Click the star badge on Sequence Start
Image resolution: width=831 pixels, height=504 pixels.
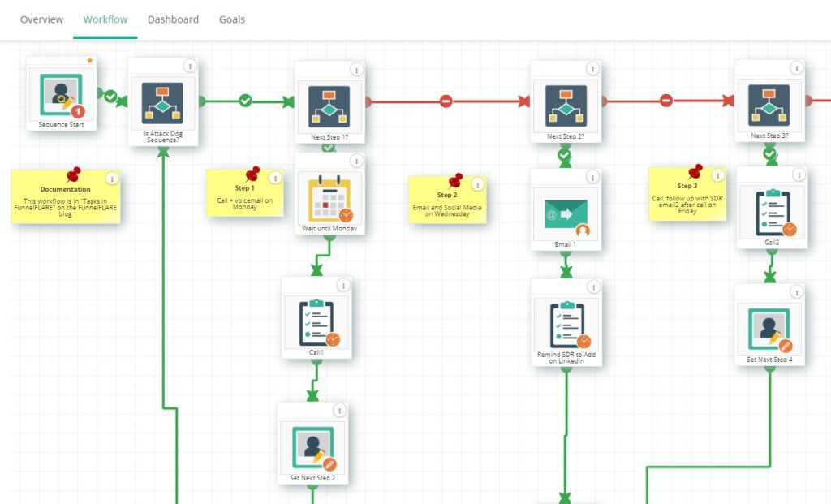[90, 60]
